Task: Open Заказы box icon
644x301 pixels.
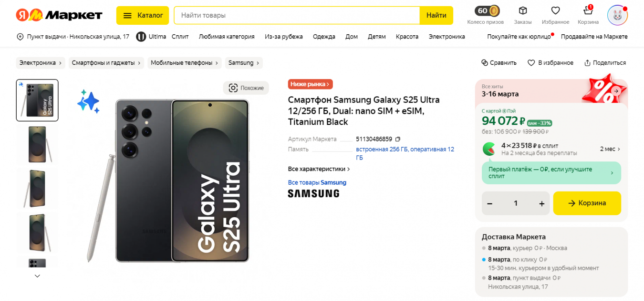Action: coord(523,10)
